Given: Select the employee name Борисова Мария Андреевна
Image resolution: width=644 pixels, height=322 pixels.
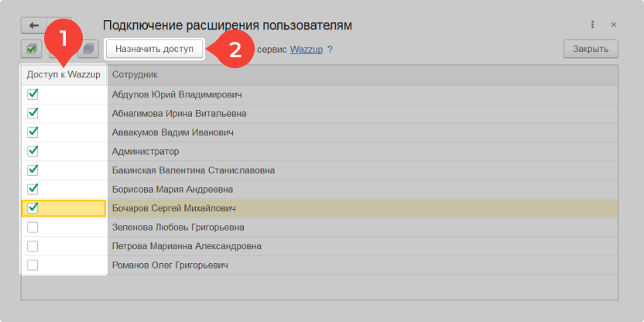Looking at the screenshot, I should [x=173, y=189].
